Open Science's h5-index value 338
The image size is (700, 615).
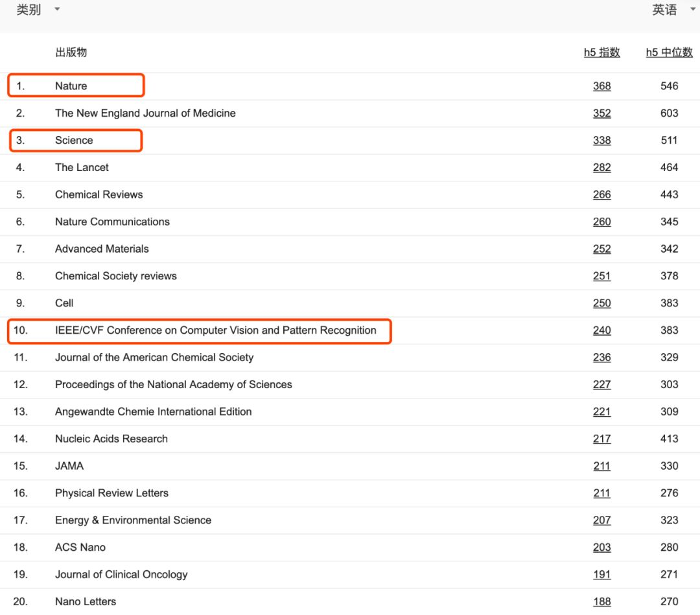(x=601, y=141)
